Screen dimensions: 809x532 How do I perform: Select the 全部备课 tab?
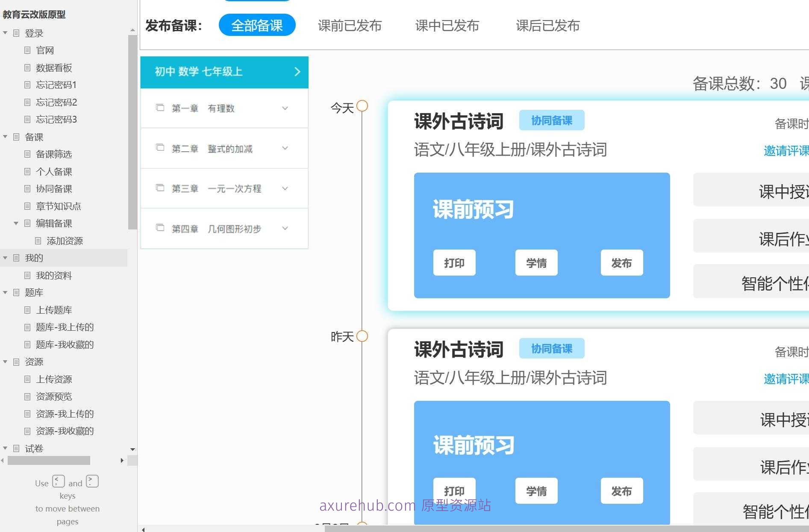(257, 25)
